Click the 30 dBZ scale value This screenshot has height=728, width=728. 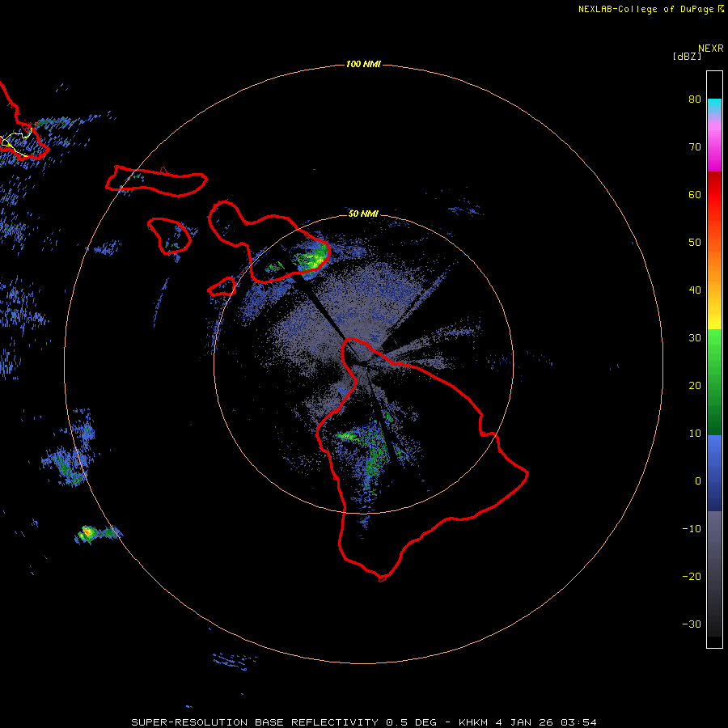(695, 338)
